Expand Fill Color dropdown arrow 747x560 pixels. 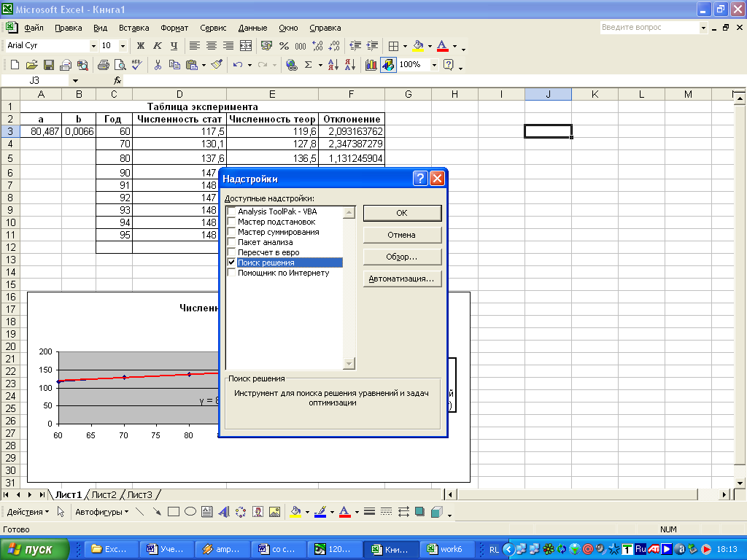(x=430, y=46)
